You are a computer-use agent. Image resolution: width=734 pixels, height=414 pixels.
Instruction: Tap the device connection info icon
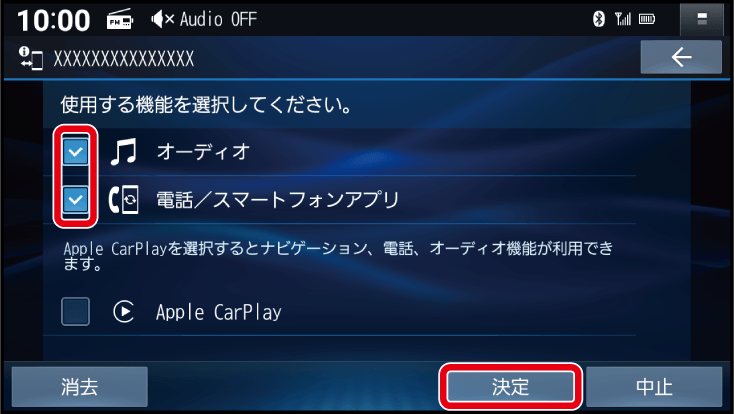[x=30, y=58]
